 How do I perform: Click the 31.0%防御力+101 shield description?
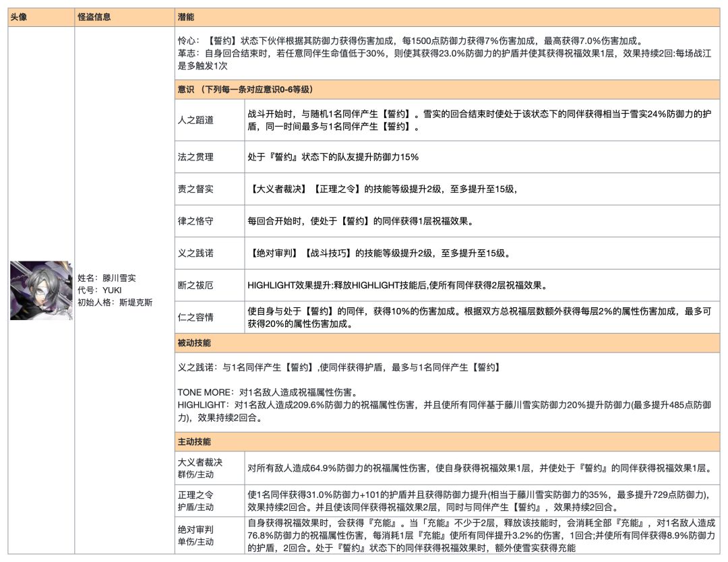[x=479, y=501]
